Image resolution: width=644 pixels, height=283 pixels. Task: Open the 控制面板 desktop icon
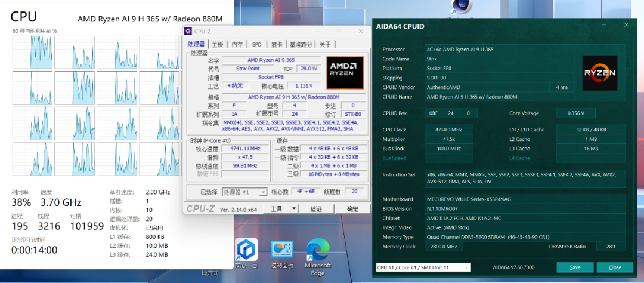coord(281,254)
